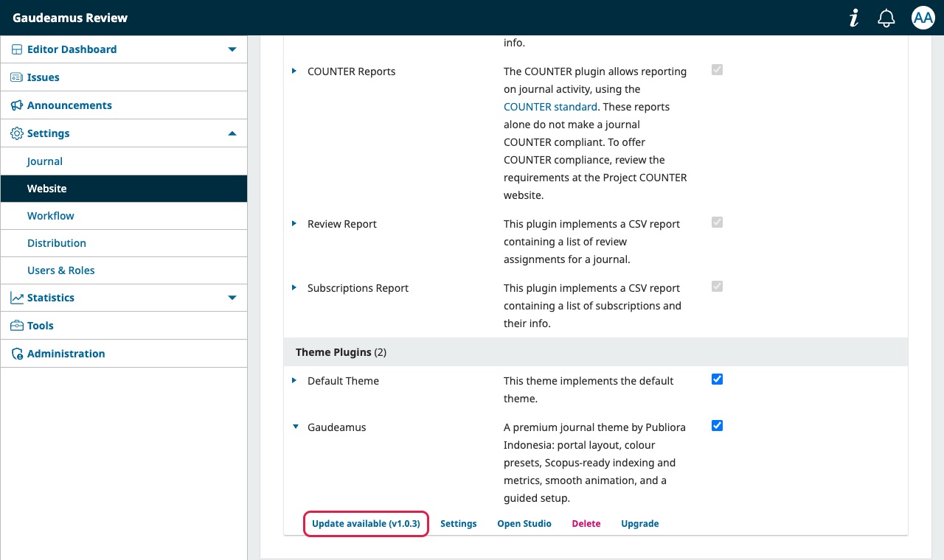Viewport: 944px width, 560px height.
Task: Toggle the Subscriptions Report plugin checkbox
Action: pos(717,287)
